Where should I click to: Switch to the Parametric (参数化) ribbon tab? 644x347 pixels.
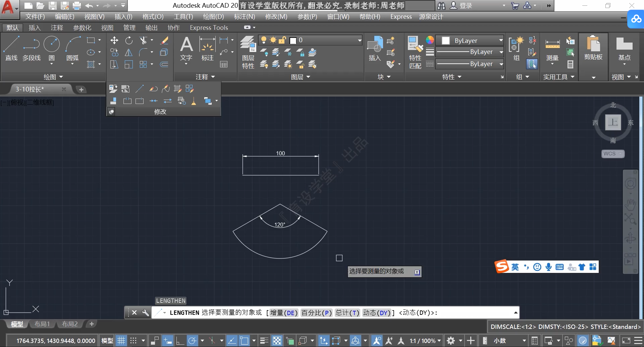82,27
